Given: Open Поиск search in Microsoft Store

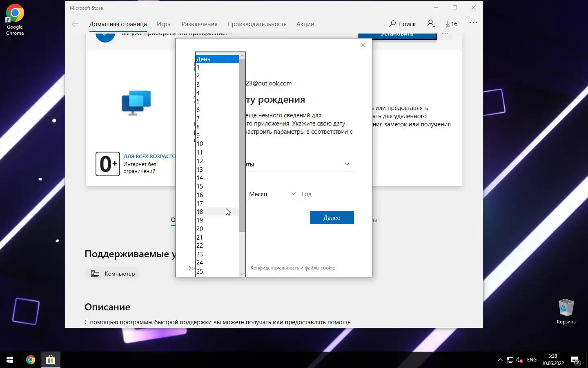Looking at the screenshot, I should click(x=403, y=24).
